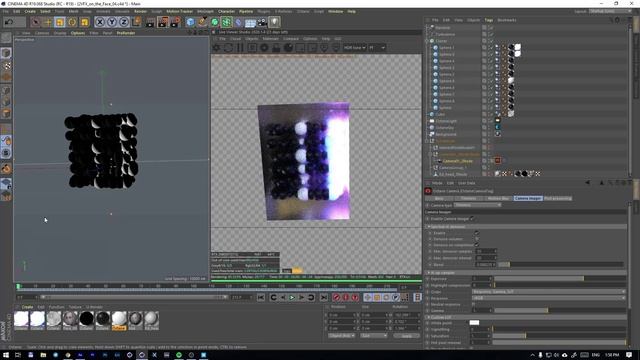640x360 pixels.
Task: Open the Render menu in the main menu bar
Action: (x=140, y=11)
